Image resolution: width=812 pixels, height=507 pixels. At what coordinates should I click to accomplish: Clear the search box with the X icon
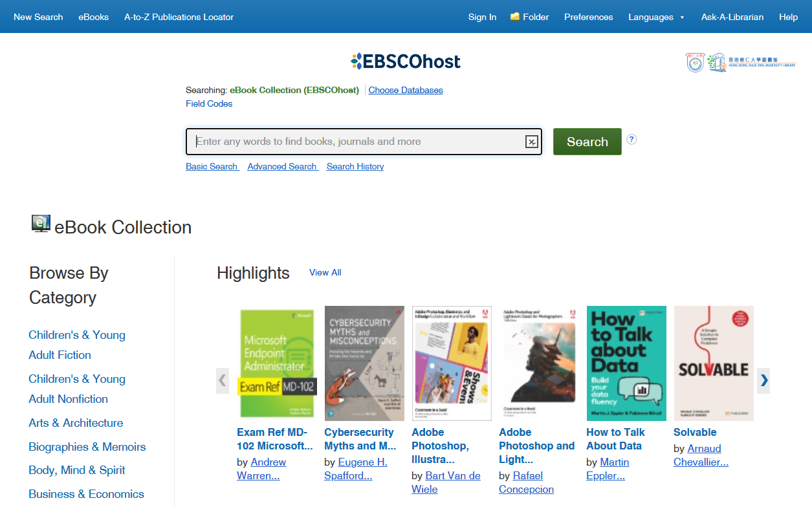click(x=531, y=142)
